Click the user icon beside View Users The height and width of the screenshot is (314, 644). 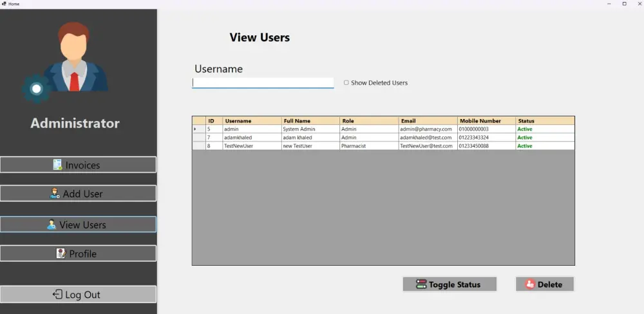tap(52, 225)
